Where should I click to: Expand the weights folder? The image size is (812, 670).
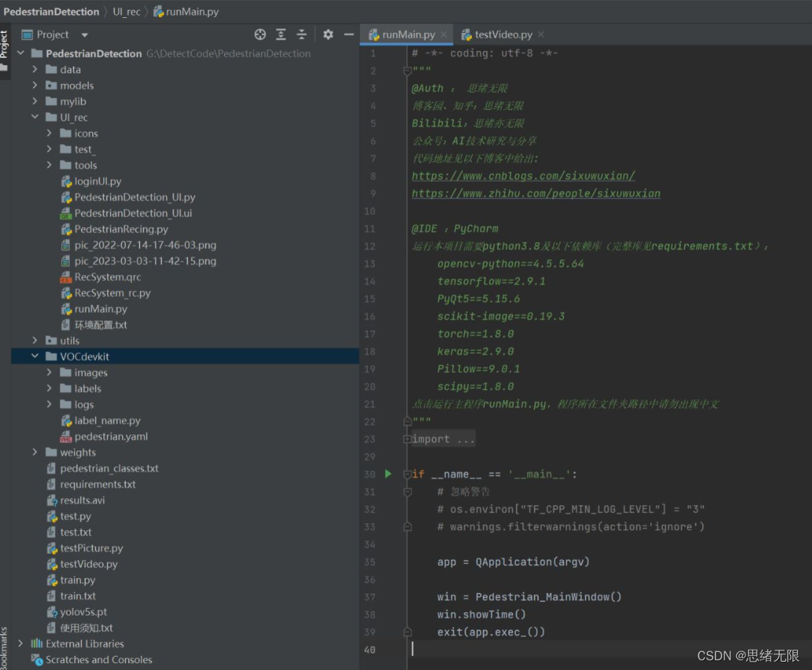pos(34,452)
